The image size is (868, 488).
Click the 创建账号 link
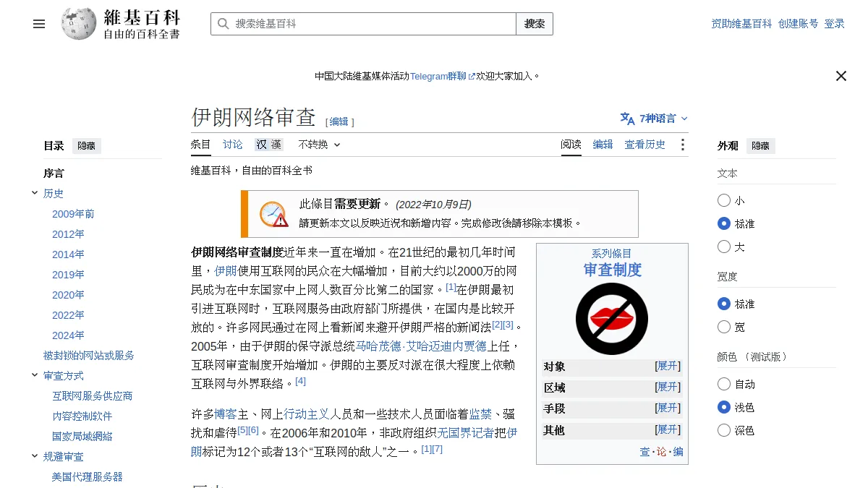[799, 24]
